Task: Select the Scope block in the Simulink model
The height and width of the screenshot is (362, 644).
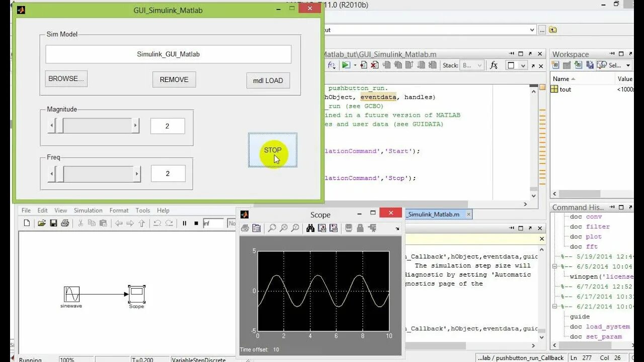Action: 137,293
